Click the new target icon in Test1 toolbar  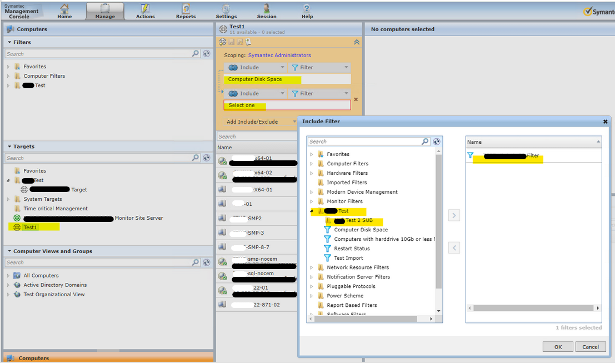pyautogui.click(x=223, y=42)
